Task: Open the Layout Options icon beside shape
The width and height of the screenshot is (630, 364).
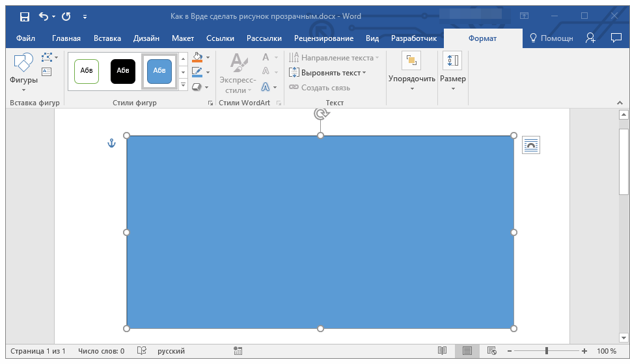Action: point(531,145)
